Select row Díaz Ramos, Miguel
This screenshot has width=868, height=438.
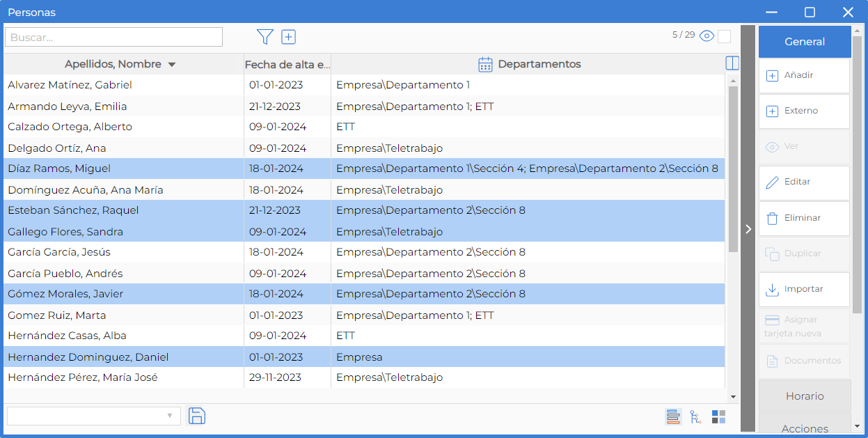point(364,169)
